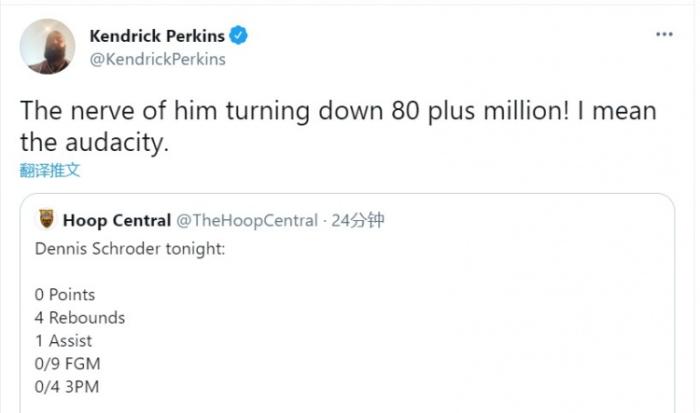Open Kendrick Perkins' profile picture
This screenshot has height=413, width=700.
[x=47, y=46]
